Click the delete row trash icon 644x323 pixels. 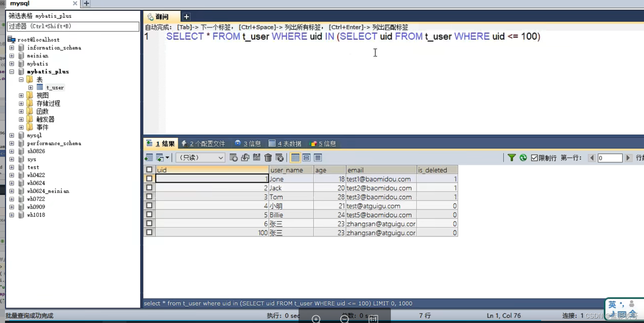coord(268,158)
